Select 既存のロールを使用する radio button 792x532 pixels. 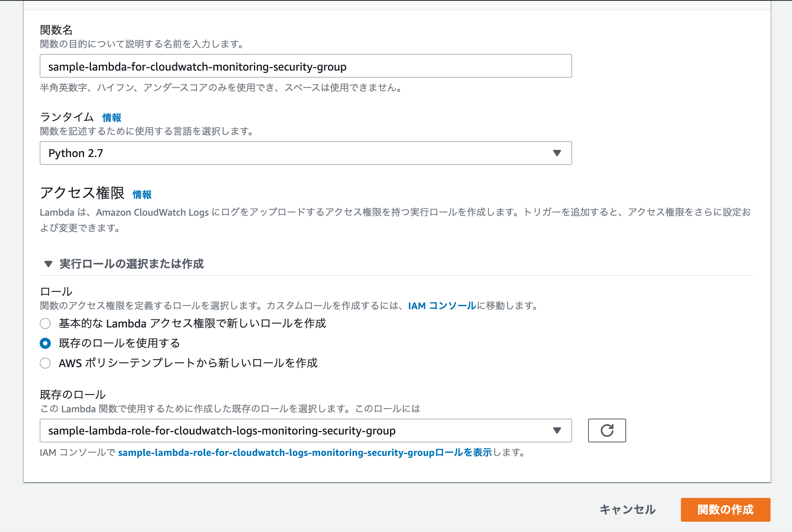(x=45, y=343)
